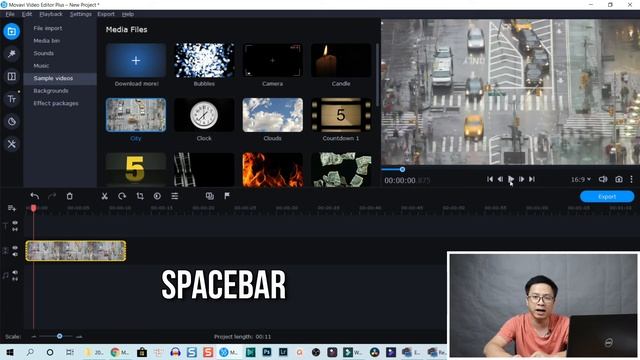Click the blue Export button
Image resolution: width=640 pixels, height=360 pixels.
(x=607, y=196)
